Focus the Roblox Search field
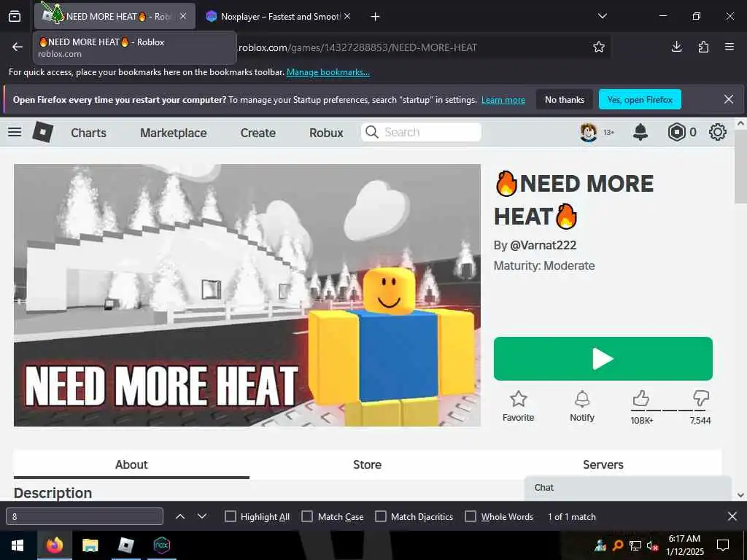Viewport: 747px width, 560px height. pyautogui.click(x=421, y=132)
